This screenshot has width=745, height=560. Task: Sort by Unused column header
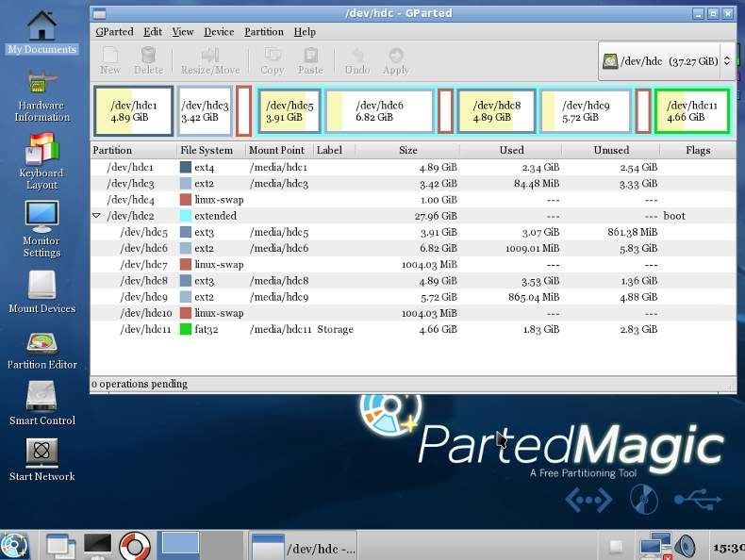[611, 150]
